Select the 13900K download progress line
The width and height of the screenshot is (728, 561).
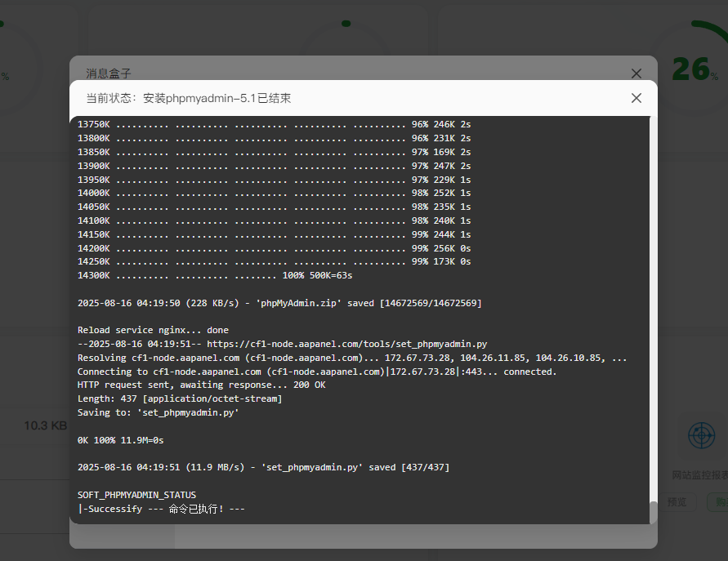pyautogui.click(x=274, y=166)
